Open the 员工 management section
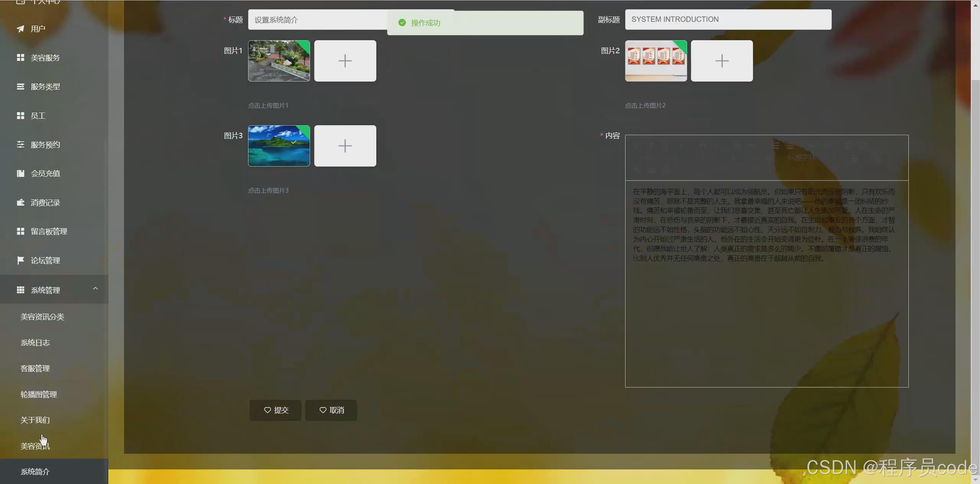The image size is (980, 484). (x=38, y=115)
